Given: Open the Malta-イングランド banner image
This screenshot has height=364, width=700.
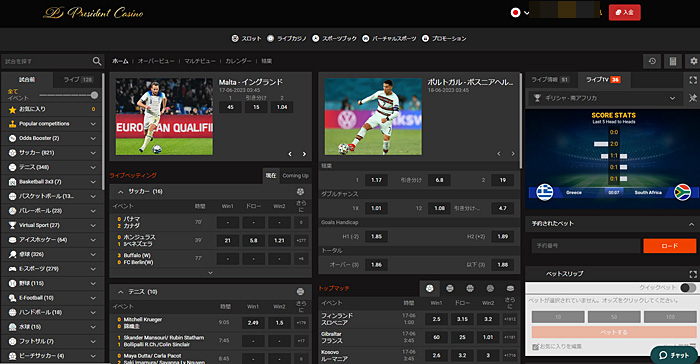Looking at the screenshot, I should (x=164, y=117).
